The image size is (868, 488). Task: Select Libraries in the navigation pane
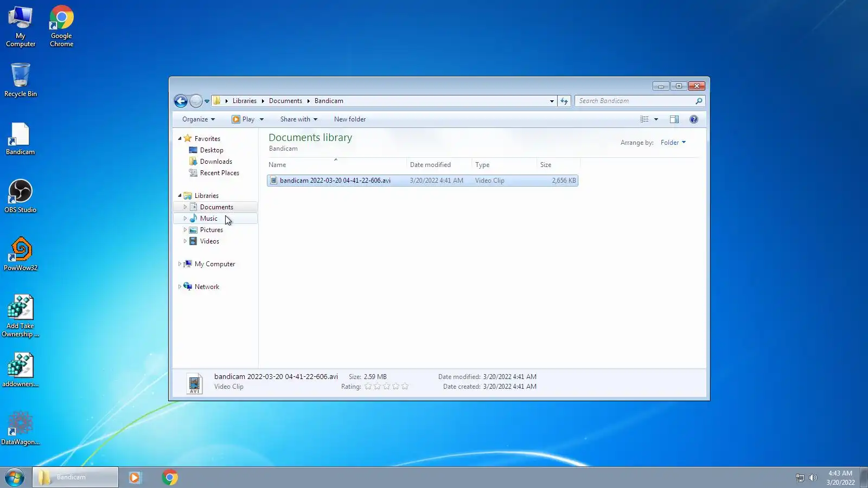pos(207,196)
